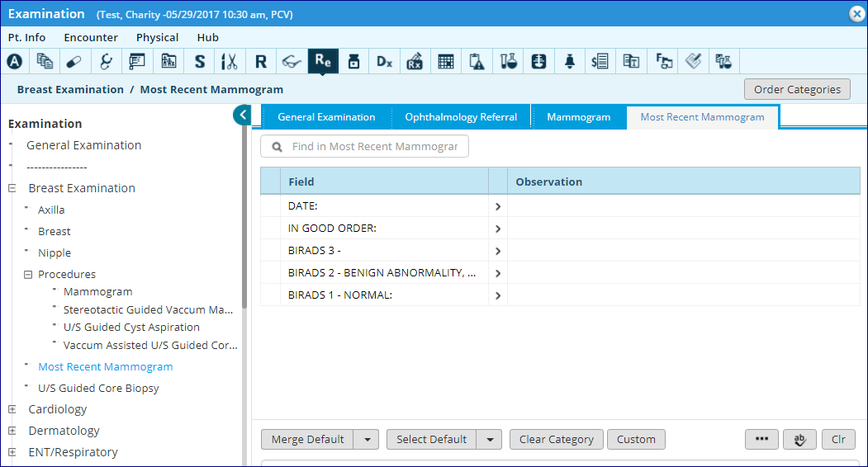Click the Select Default button
Screen dimensions: 868x467
coord(432,440)
